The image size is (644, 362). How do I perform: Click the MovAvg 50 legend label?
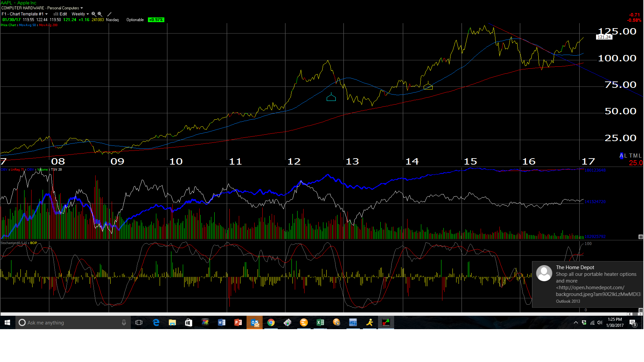[28, 25]
